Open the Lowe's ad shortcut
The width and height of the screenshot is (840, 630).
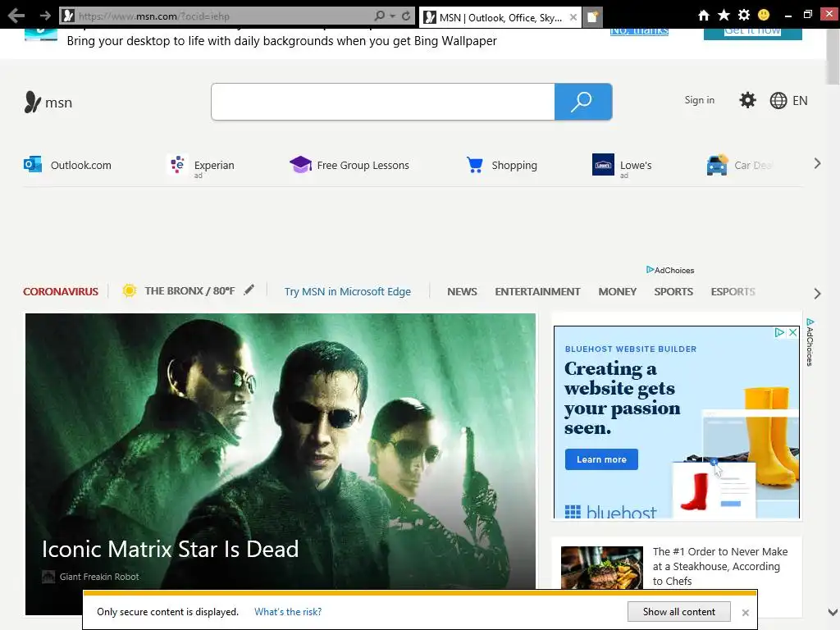pos(622,166)
